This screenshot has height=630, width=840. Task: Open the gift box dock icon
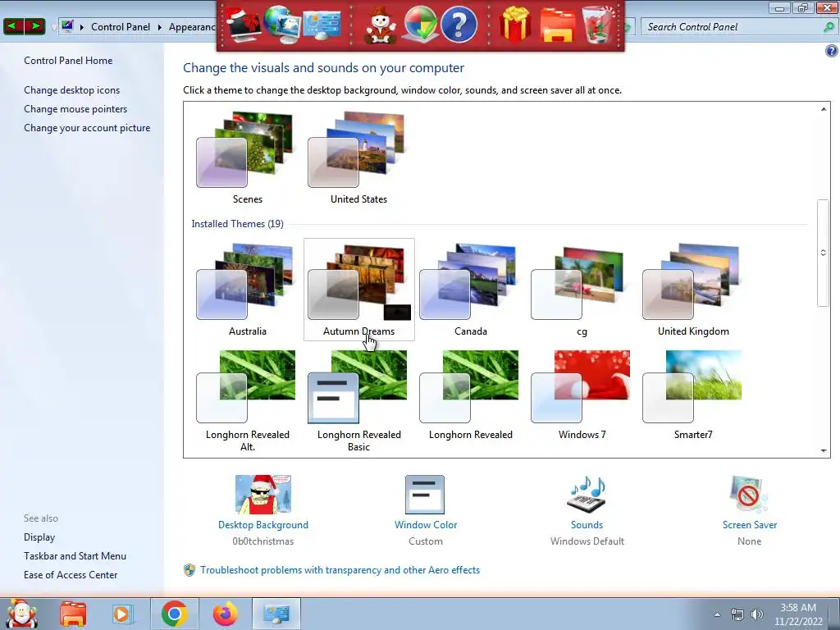coord(515,24)
